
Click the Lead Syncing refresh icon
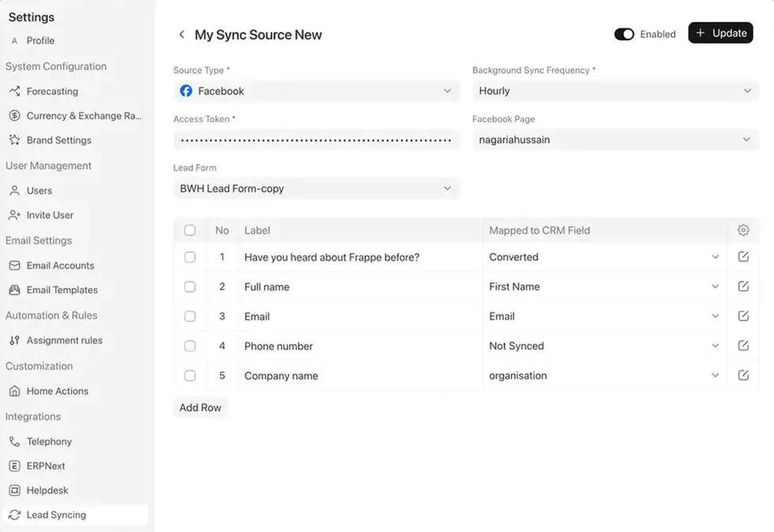(14, 515)
